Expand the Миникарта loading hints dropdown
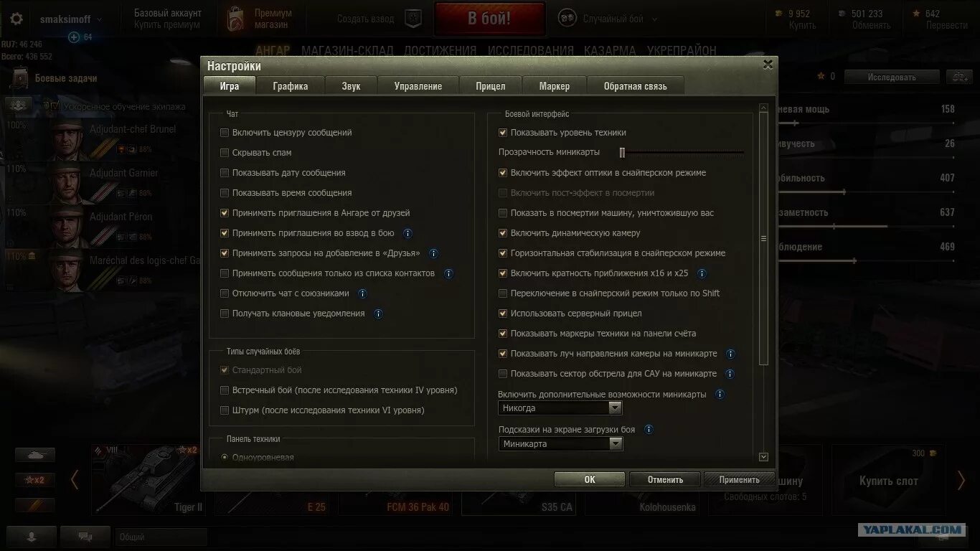The image size is (980, 551). 560,444
